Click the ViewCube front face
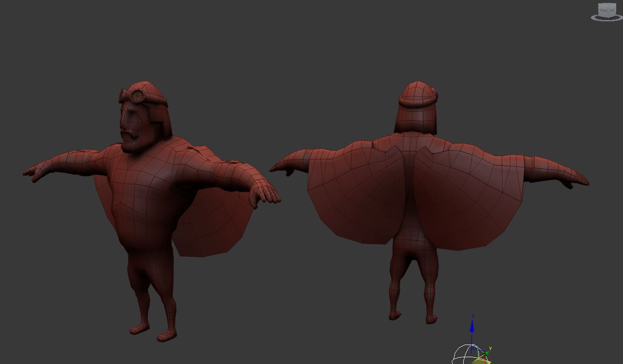Screen dimensions: 623x364 click(x=604, y=10)
